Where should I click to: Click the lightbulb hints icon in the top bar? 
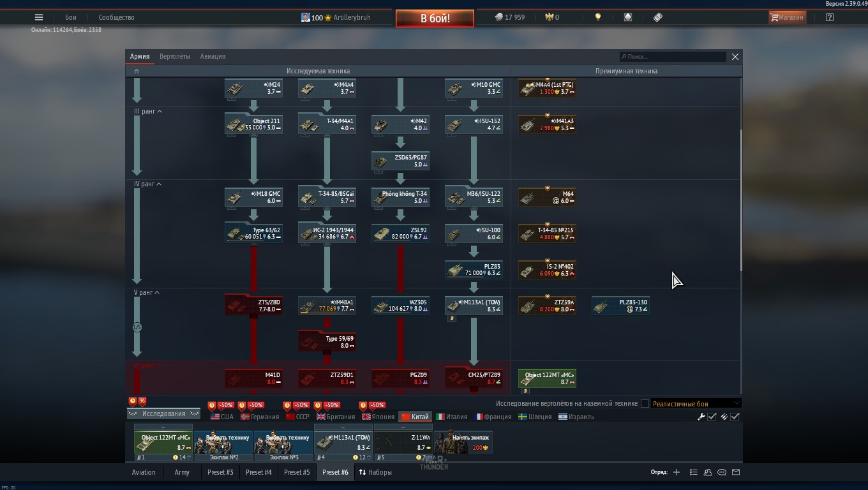coord(598,17)
